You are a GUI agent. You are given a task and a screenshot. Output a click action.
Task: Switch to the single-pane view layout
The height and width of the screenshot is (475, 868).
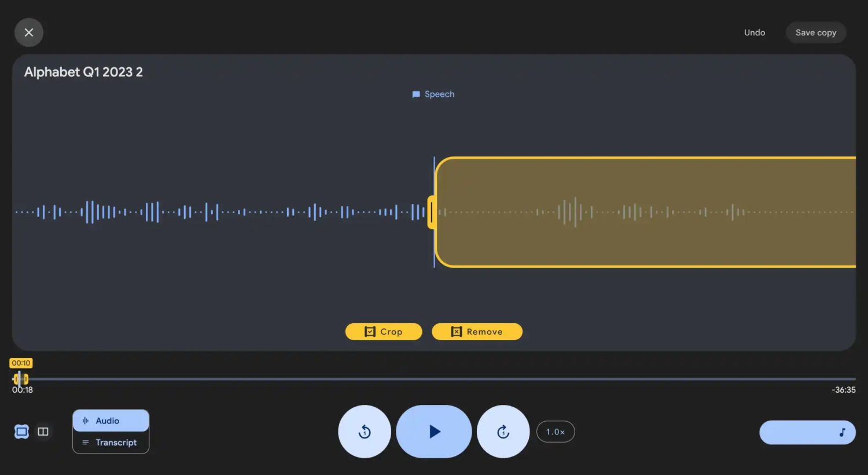(x=21, y=432)
